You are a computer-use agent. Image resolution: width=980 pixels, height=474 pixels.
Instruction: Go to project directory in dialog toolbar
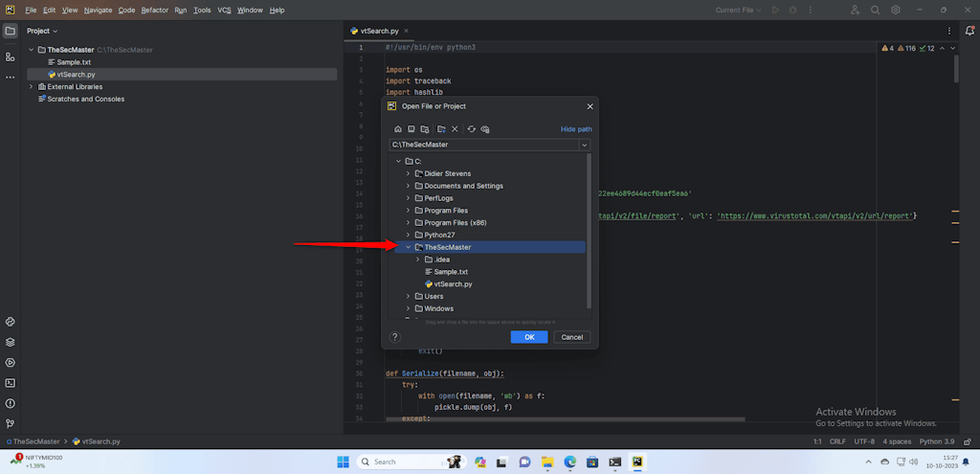point(425,129)
